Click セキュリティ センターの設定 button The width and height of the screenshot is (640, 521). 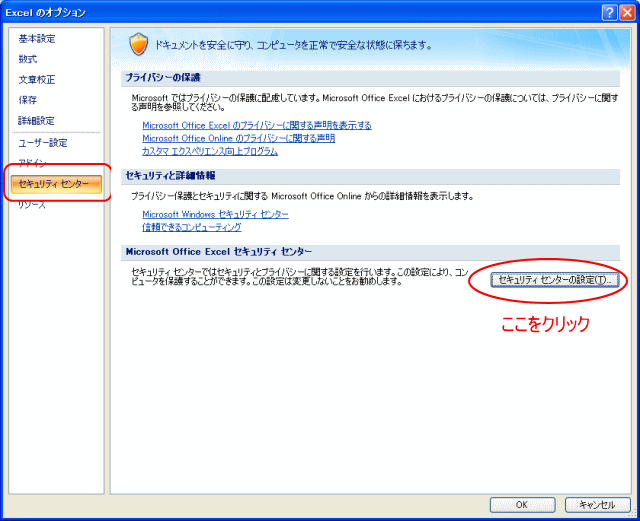point(555,280)
